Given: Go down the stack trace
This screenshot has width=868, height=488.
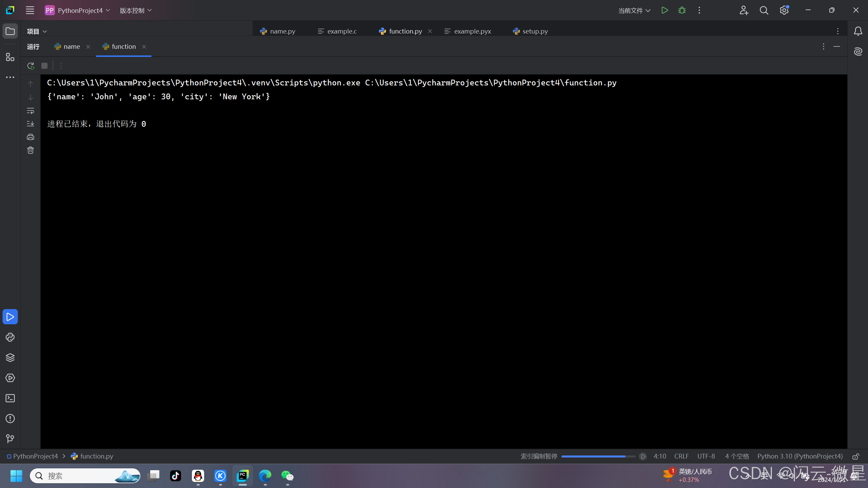Looking at the screenshot, I should [x=31, y=97].
